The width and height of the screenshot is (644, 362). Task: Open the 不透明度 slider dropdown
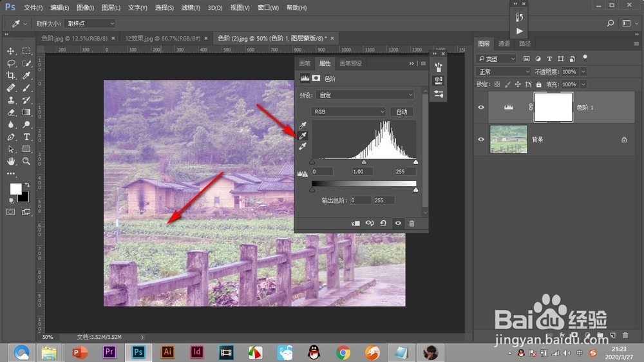coord(583,72)
